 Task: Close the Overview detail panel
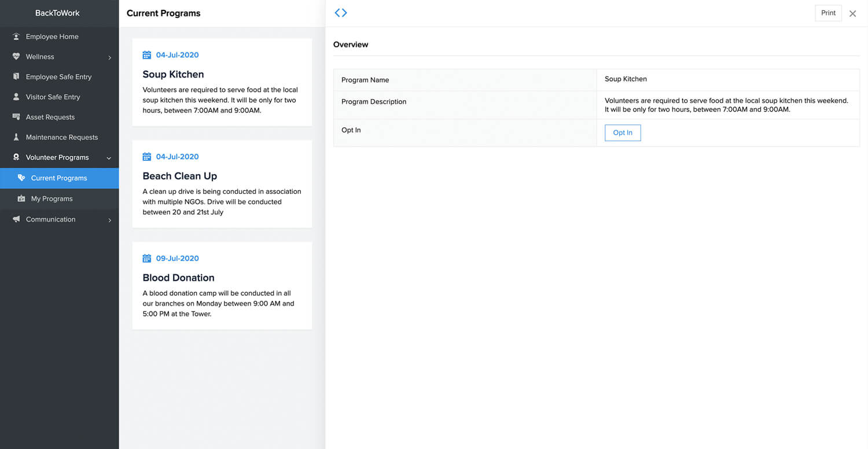tap(852, 14)
